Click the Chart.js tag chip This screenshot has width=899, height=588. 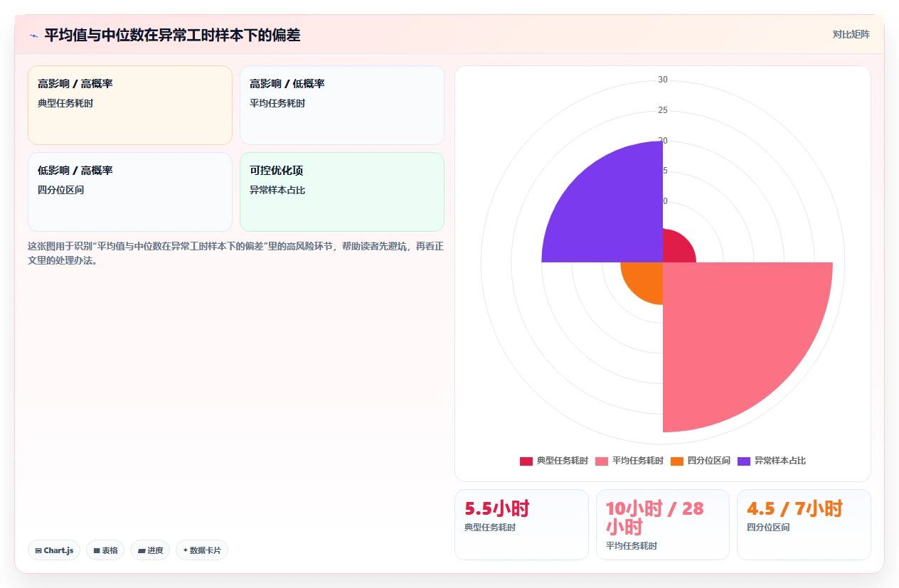pos(54,550)
